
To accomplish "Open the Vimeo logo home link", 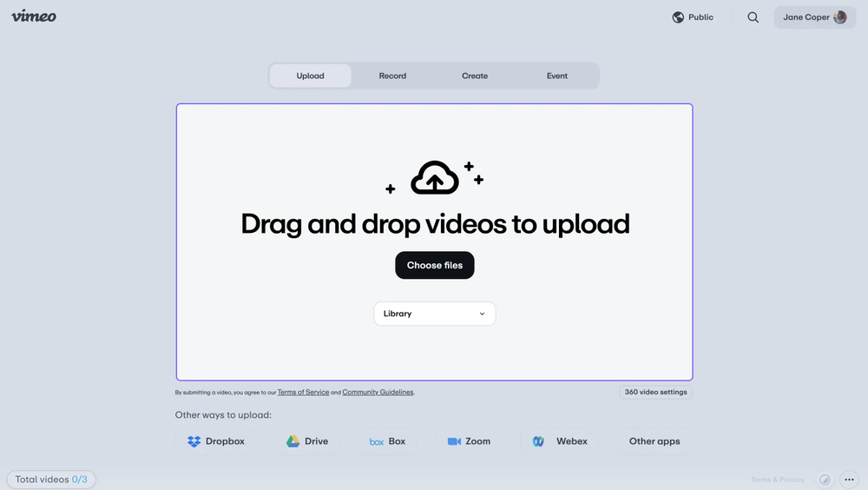I will 34,17.
